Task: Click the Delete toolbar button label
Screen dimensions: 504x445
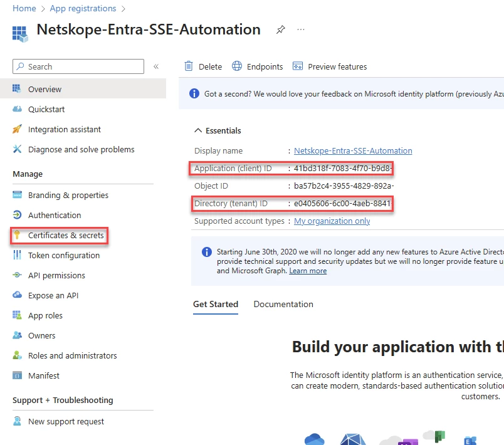Action: pyautogui.click(x=210, y=66)
